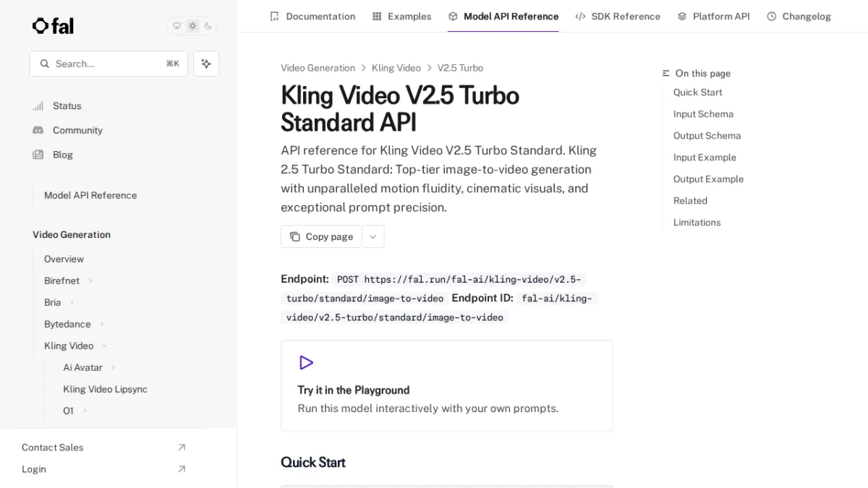This screenshot has width=868, height=488.
Task: Open the Status page
Action: (67, 106)
